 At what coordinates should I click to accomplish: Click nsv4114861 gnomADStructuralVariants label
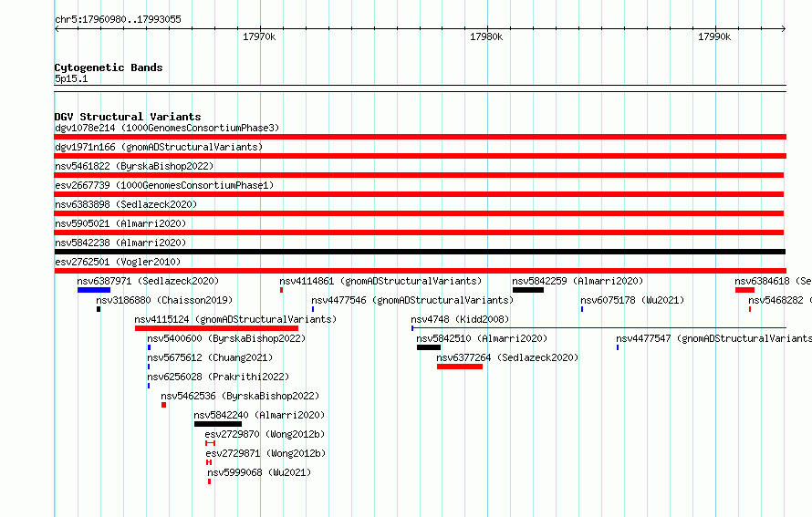(380, 281)
